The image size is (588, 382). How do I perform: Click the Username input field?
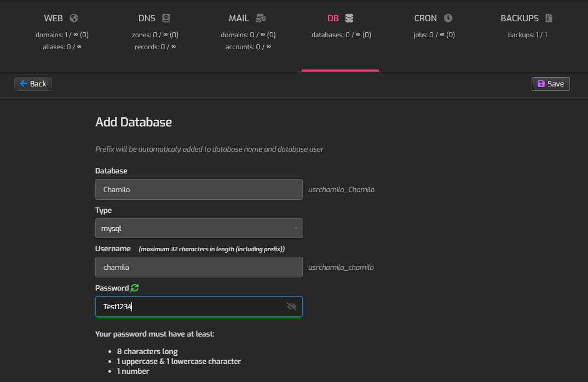click(199, 267)
